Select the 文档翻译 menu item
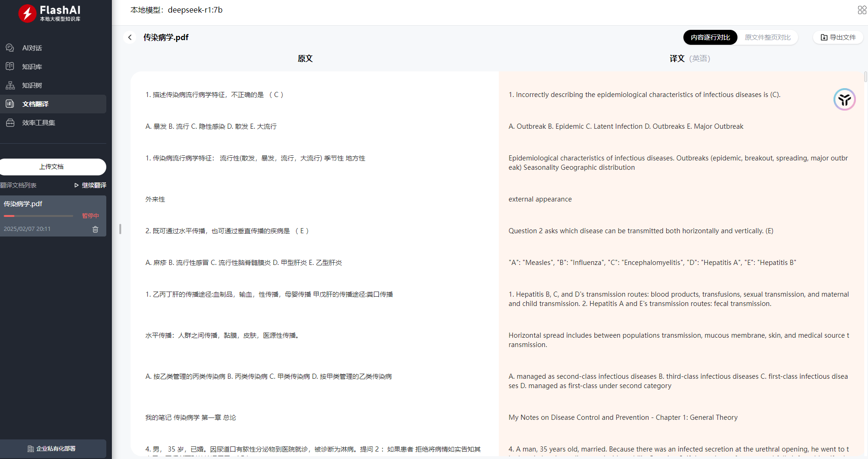The image size is (868, 459). 35,104
